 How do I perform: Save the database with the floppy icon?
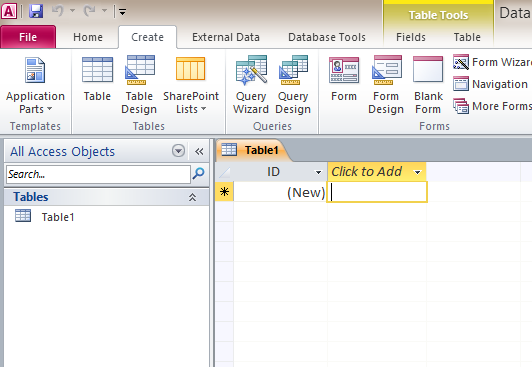click(x=36, y=11)
